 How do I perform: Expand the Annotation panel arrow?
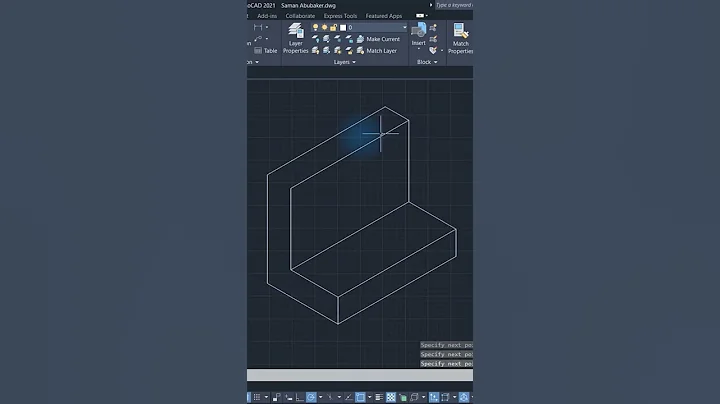point(257,62)
